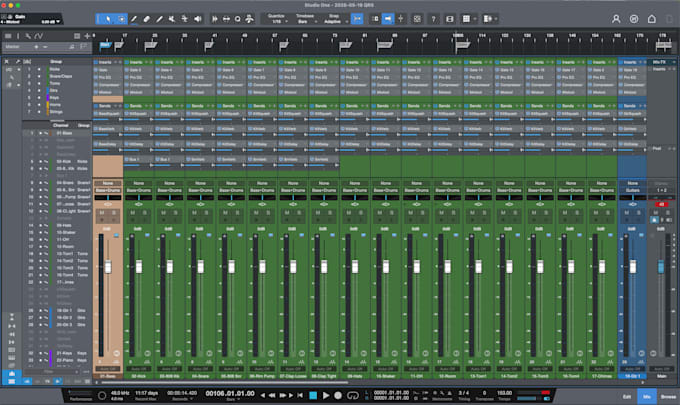Select the Channel tab in the list panel
Screen dimensions: 680x405
tap(61, 125)
